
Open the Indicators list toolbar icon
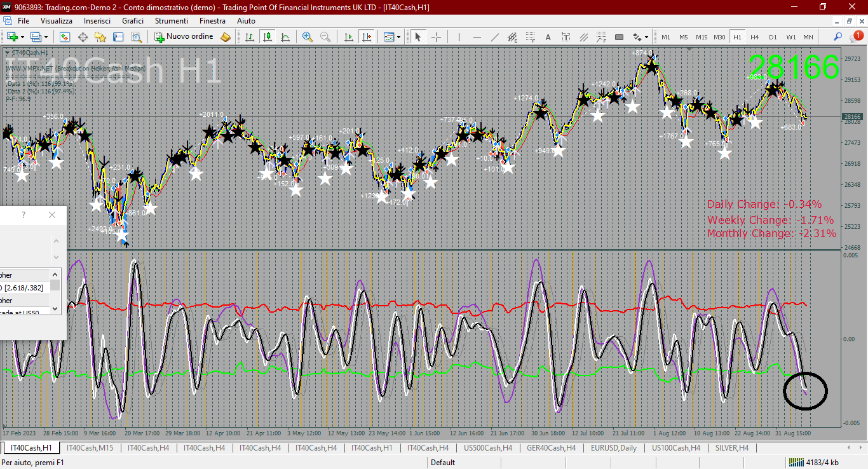click(x=388, y=37)
